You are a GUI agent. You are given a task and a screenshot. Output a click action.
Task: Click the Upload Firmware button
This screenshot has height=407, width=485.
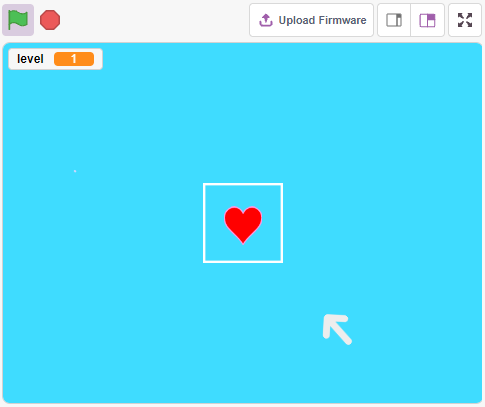[x=311, y=20]
